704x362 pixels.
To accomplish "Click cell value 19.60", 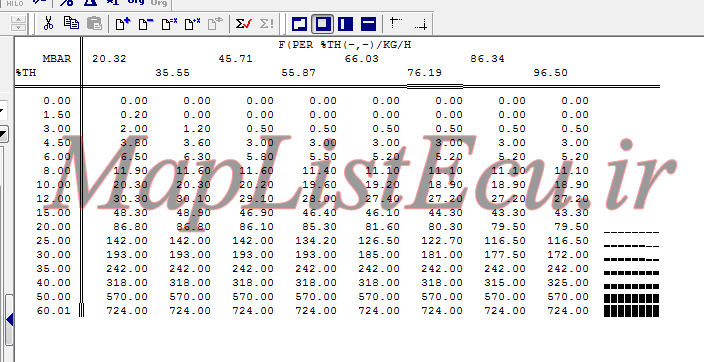I will [x=319, y=185].
